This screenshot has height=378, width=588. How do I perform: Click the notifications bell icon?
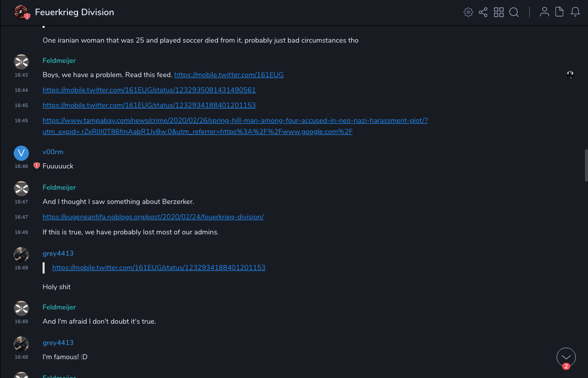pyautogui.click(x=575, y=12)
